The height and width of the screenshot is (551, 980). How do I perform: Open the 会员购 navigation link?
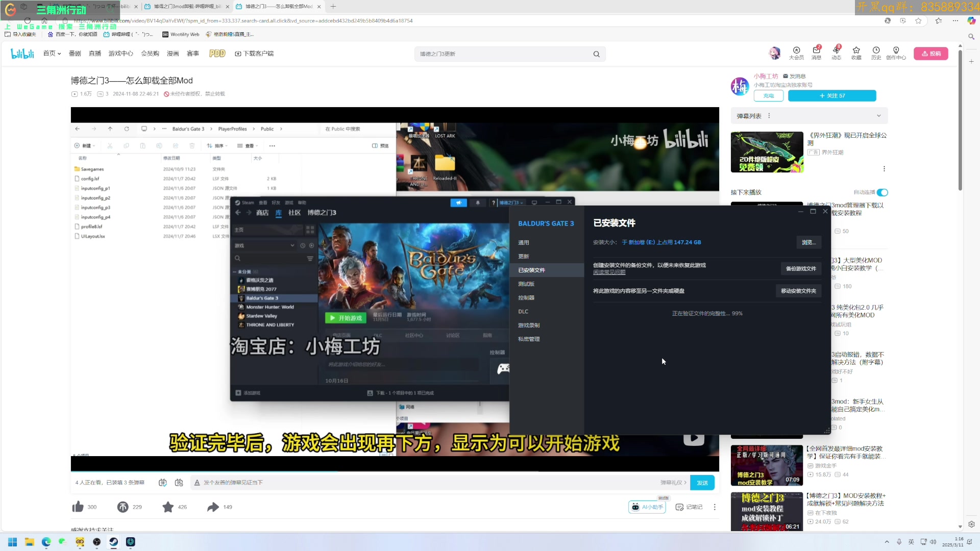150,54
